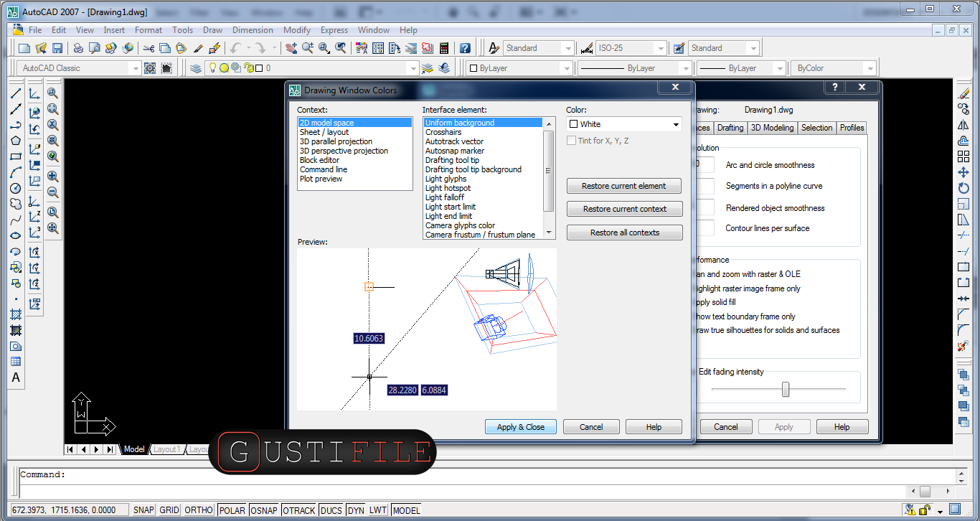Open the ByColor plot style dropdown
The height and width of the screenshot is (521, 980).
[834, 68]
